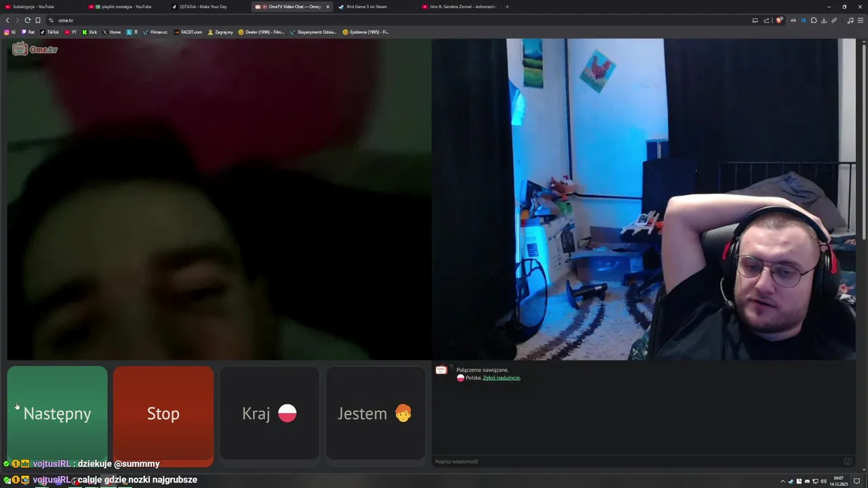Click the game controller extension icon
This screenshot has width=868, height=488.
tap(793, 20)
